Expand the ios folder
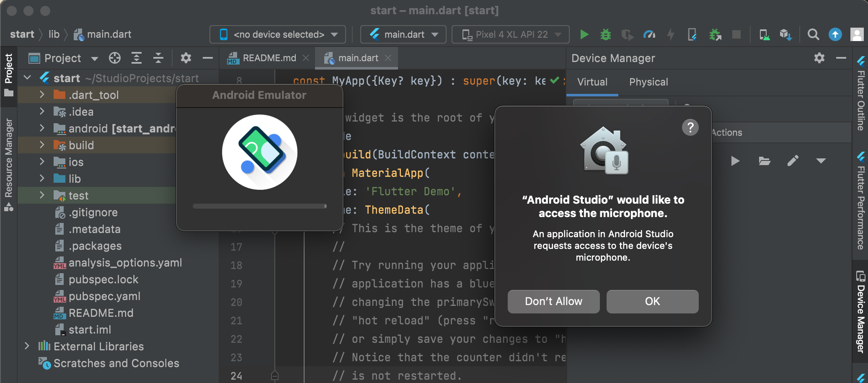Image resolution: width=868 pixels, height=383 pixels. pos(42,162)
